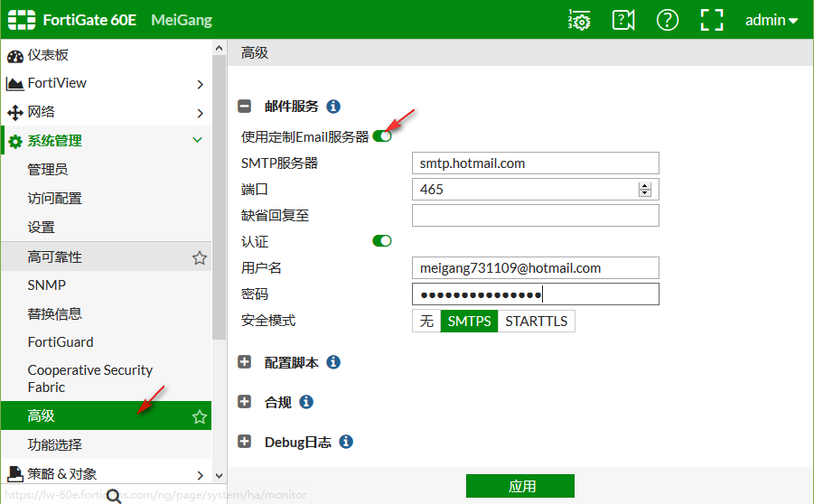This screenshot has width=814, height=504.
Task: Click the FortiGate logo icon
Action: (22, 20)
